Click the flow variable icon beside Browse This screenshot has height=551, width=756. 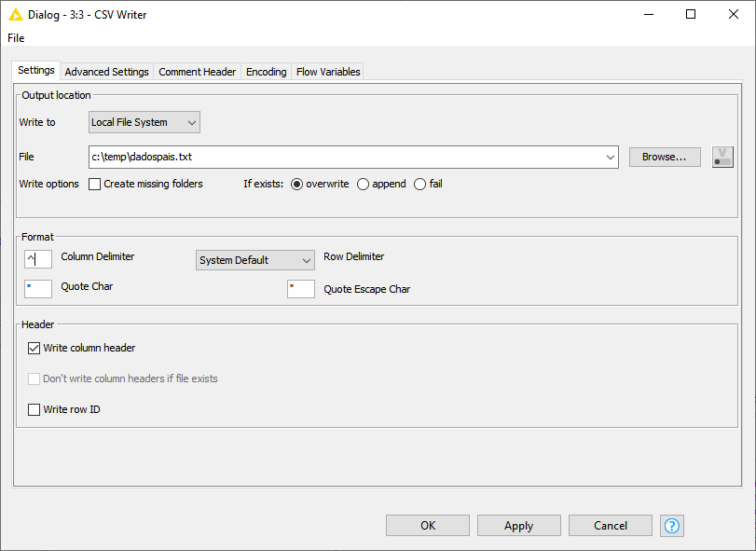(723, 157)
